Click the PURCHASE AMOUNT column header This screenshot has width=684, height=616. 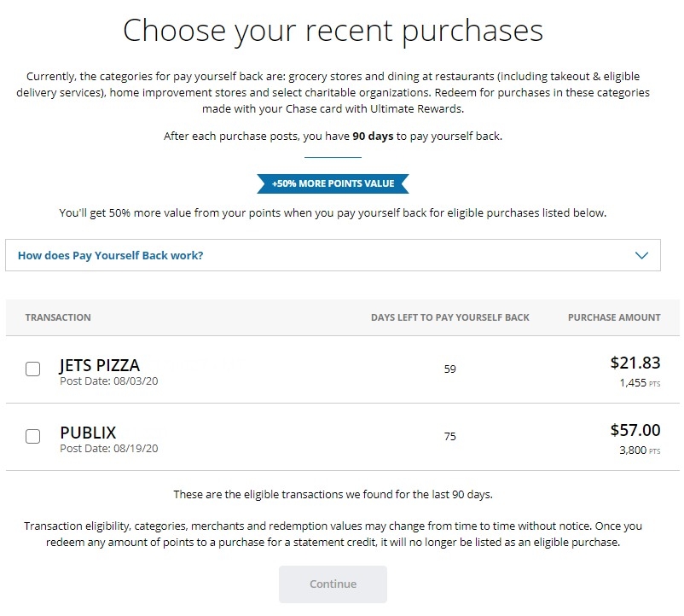(x=614, y=317)
